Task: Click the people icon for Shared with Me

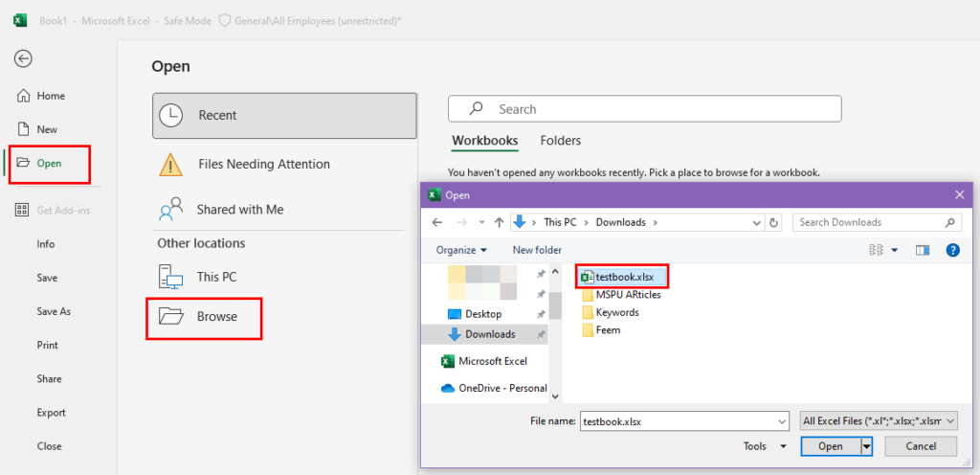Action: (170, 210)
